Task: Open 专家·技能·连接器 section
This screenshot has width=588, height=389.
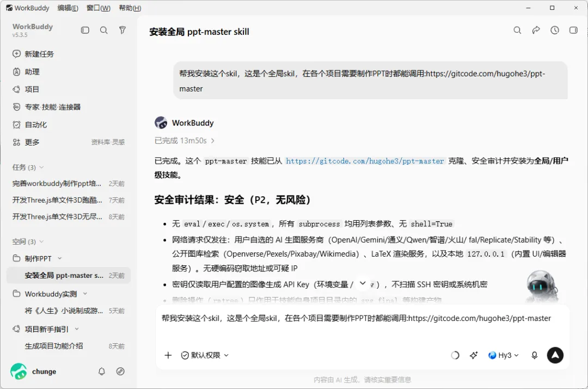Action: click(x=47, y=107)
